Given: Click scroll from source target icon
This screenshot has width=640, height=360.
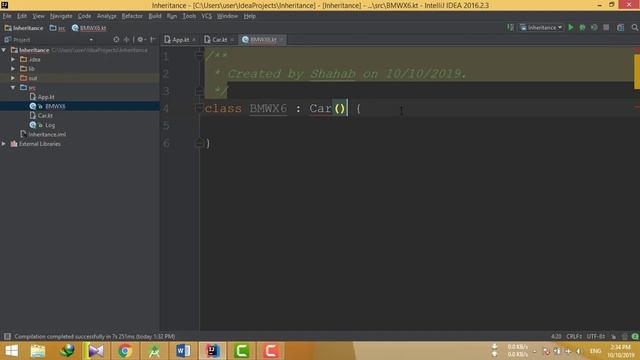Looking at the screenshot, I should (116, 40).
